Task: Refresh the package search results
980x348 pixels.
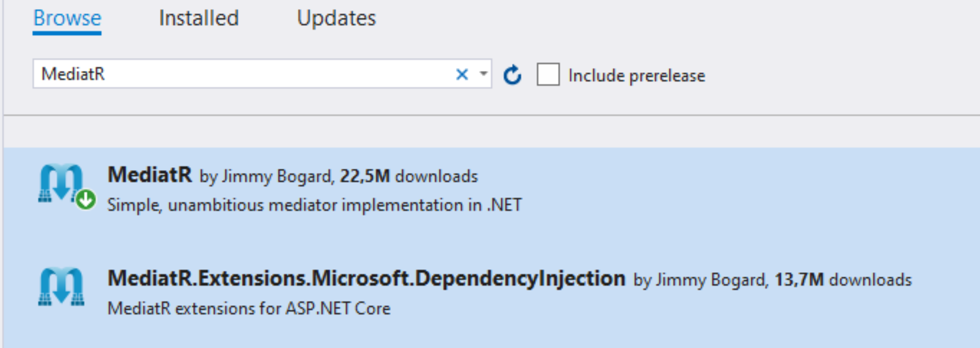Action: coord(512,75)
